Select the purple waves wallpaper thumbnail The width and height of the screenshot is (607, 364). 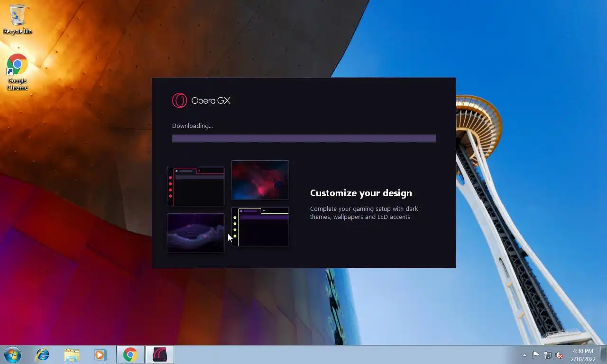click(x=195, y=233)
